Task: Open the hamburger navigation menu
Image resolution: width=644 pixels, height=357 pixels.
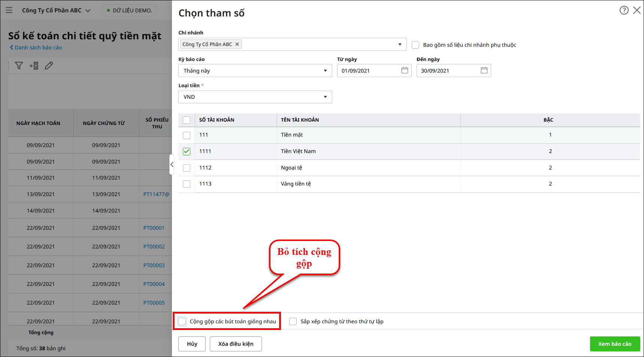Action: coord(9,10)
